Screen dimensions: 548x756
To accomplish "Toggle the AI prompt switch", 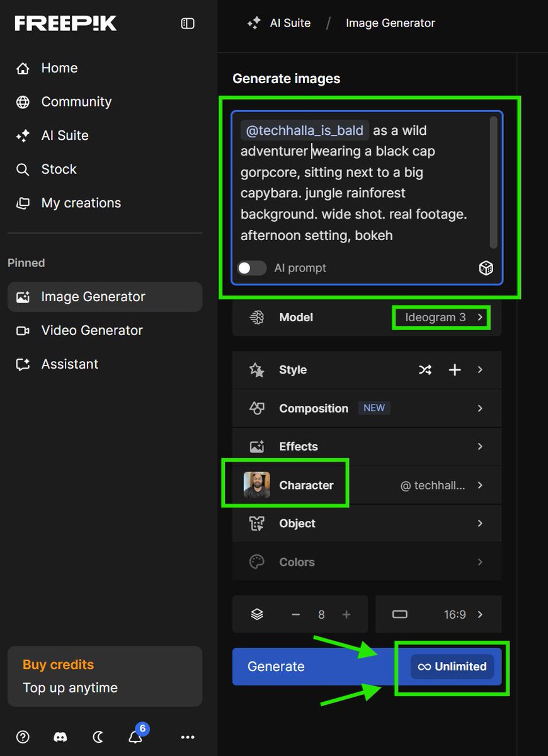I will pyautogui.click(x=251, y=268).
